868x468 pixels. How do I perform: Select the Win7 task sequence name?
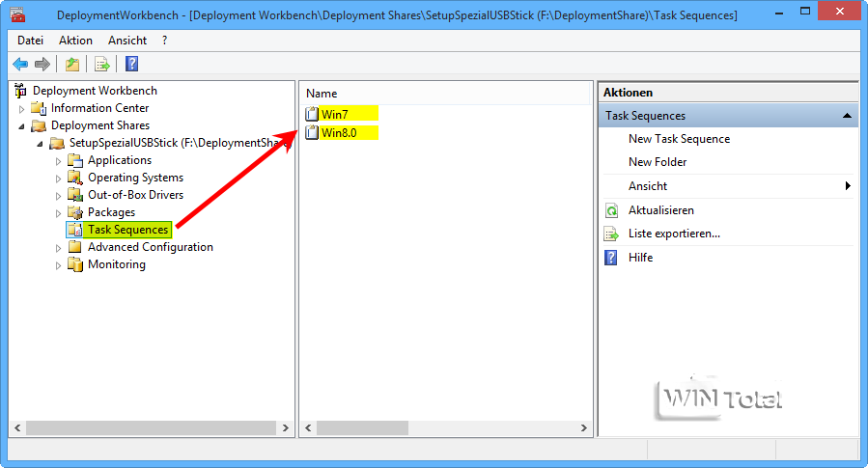pos(335,115)
